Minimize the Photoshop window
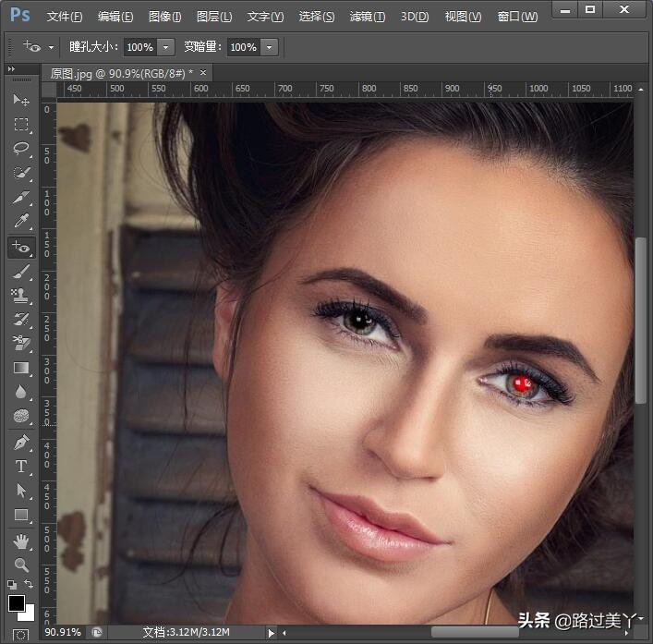 [565, 9]
